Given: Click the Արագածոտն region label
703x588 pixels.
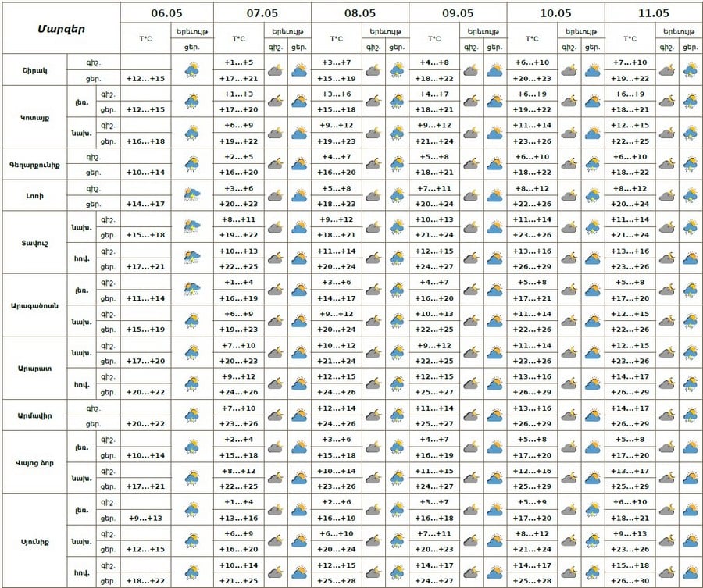Looking at the screenshot, I should pos(34,305).
